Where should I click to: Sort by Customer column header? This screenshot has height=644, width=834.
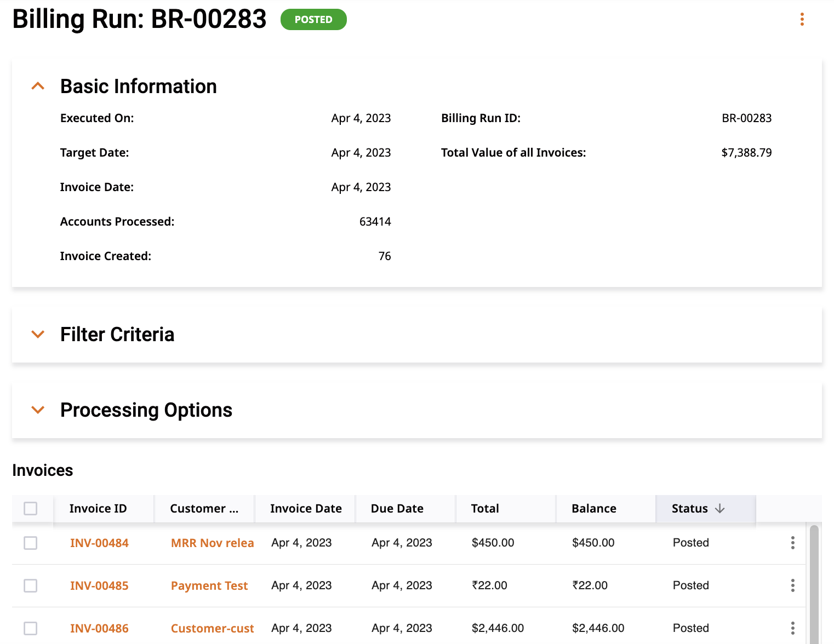(204, 509)
